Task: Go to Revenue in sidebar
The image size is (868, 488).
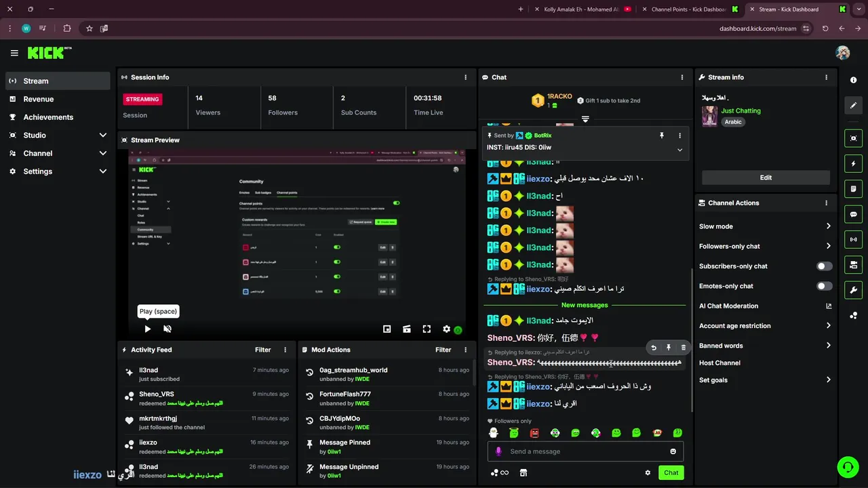Action: [x=58, y=99]
